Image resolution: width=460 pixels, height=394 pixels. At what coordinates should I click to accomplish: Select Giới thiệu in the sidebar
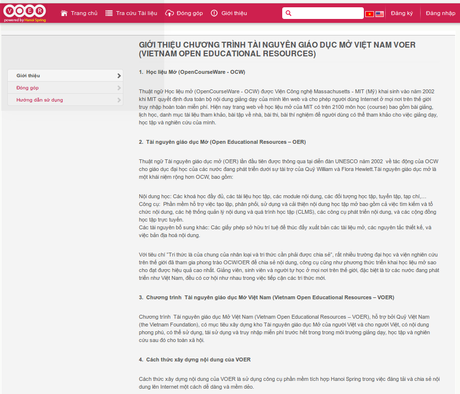[x=65, y=76]
